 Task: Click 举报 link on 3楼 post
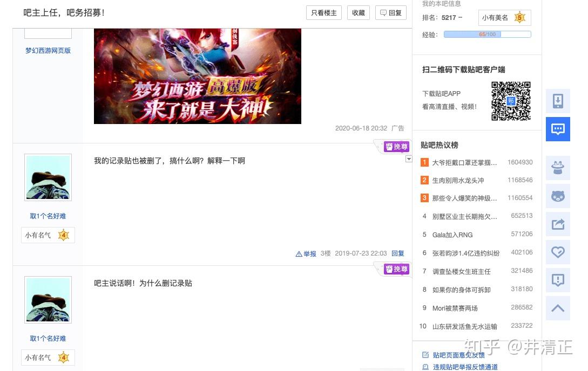[x=306, y=254]
